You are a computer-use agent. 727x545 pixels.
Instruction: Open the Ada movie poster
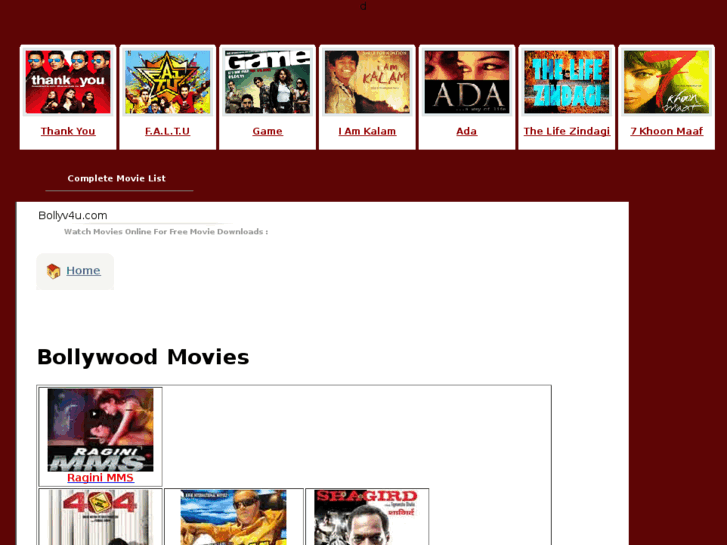[x=467, y=82]
